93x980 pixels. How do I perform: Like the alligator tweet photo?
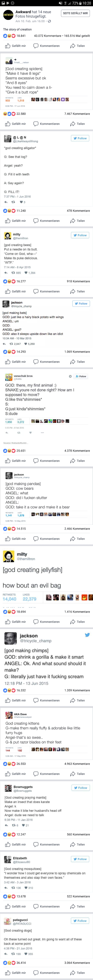(x=16, y=221)
